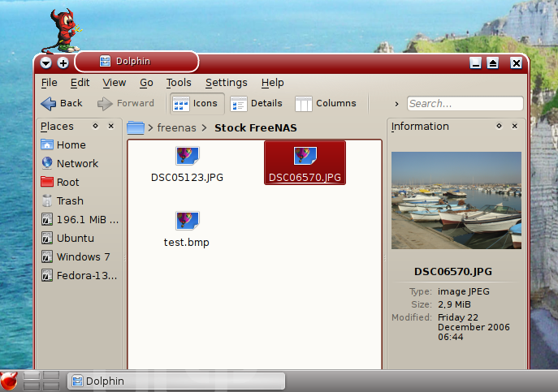Select the Windows 7 volume
558x392 pixels.
pyautogui.click(x=82, y=257)
